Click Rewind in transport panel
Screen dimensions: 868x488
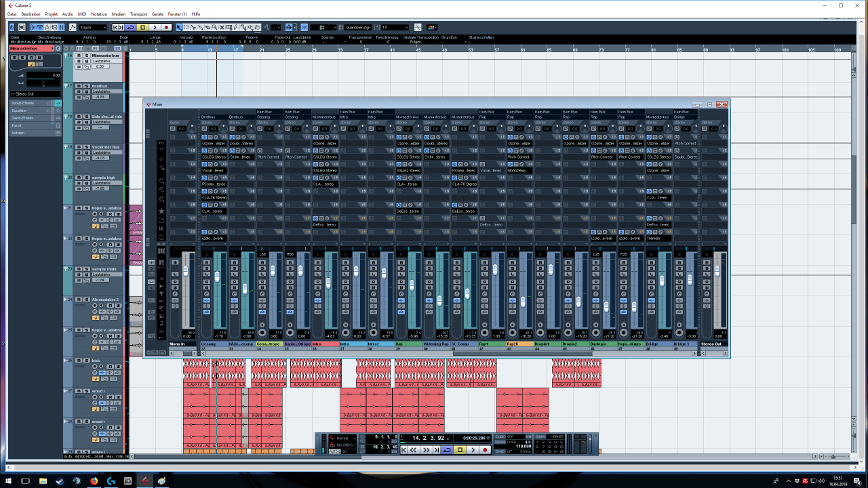pyautogui.click(x=413, y=450)
